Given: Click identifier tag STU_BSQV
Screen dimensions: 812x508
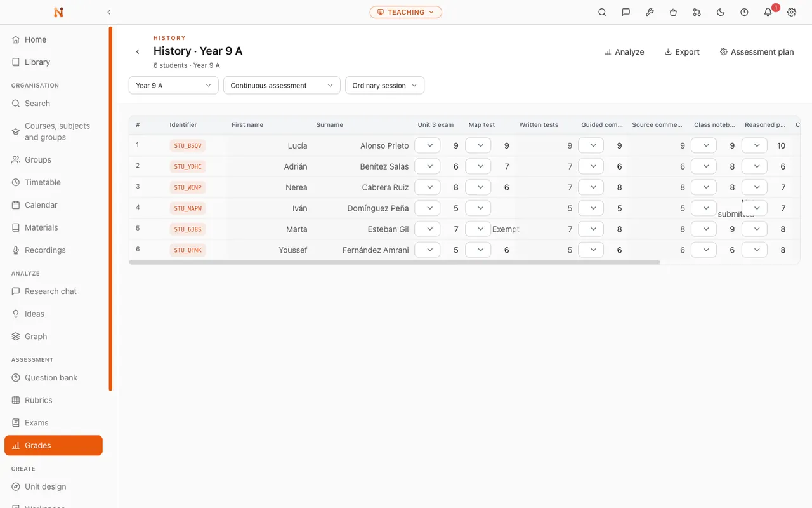Looking at the screenshot, I should click(188, 145).
